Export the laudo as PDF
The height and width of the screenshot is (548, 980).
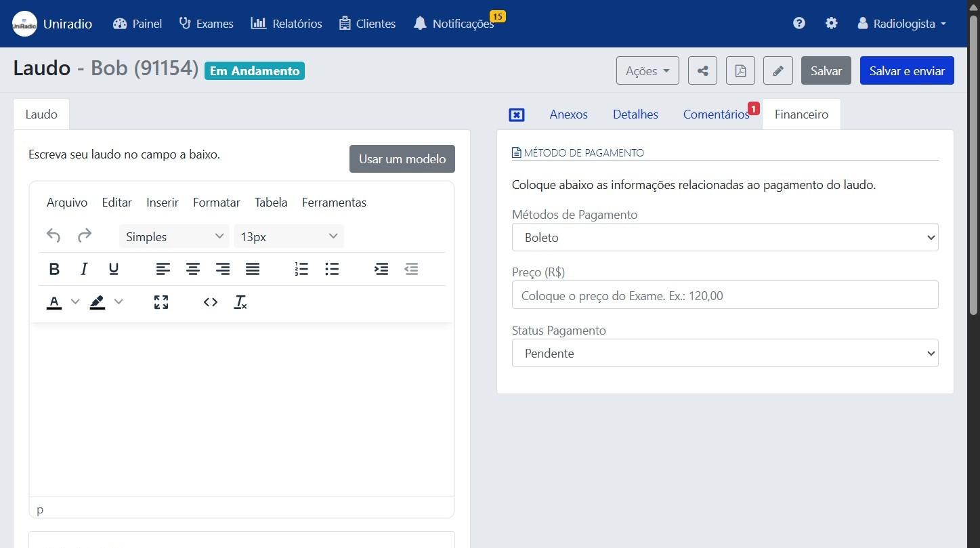point(740,70)
